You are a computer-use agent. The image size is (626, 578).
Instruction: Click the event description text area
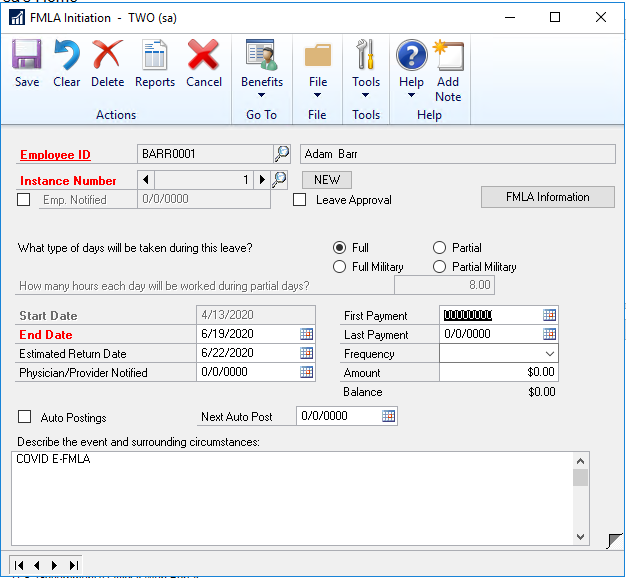point(292,498)
